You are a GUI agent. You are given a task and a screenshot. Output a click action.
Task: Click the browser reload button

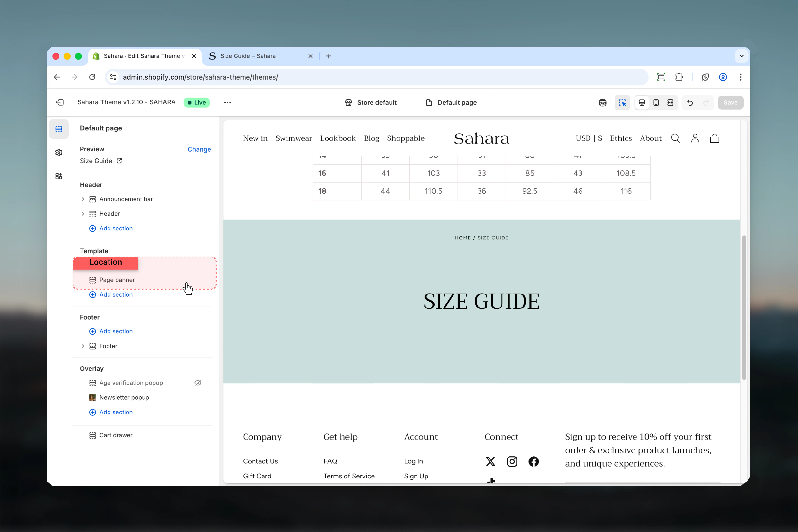(x=92, y=77)
